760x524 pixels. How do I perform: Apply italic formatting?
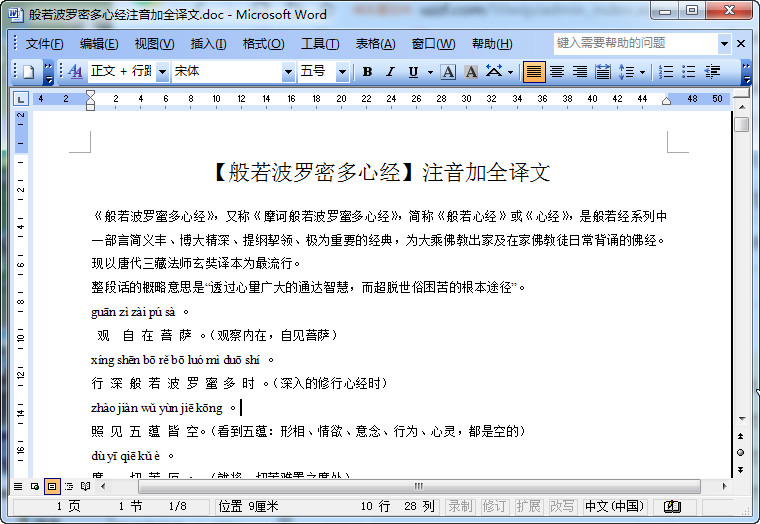click(x=390, y=72)
